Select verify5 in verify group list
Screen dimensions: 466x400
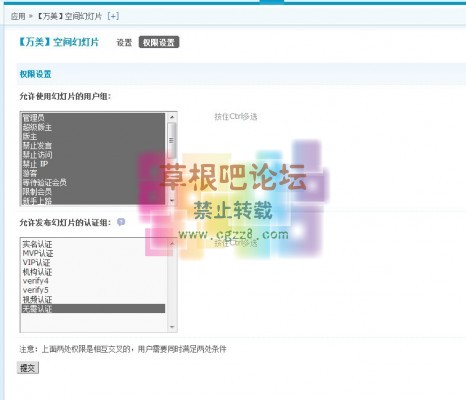coord(93,290)
